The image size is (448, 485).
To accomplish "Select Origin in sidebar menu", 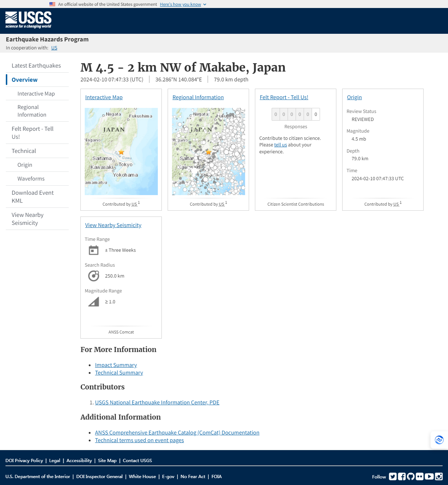I will click(25, 165).
